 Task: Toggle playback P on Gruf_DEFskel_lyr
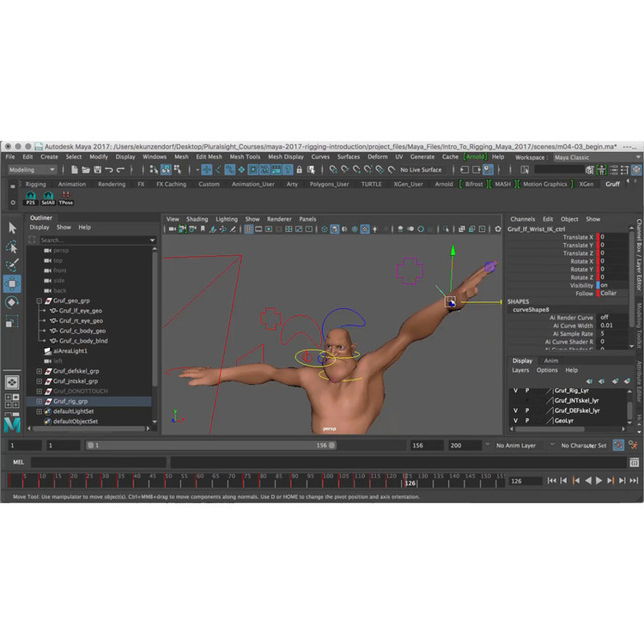[527, 410]
